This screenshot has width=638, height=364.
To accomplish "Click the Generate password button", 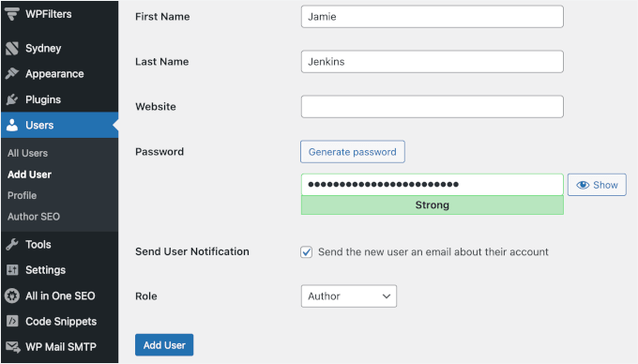I will (353, 152).
